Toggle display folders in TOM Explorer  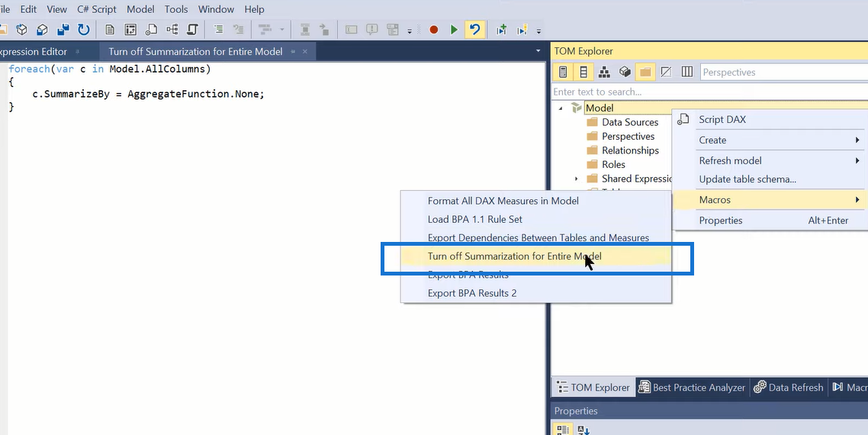[x=645, y=72]
